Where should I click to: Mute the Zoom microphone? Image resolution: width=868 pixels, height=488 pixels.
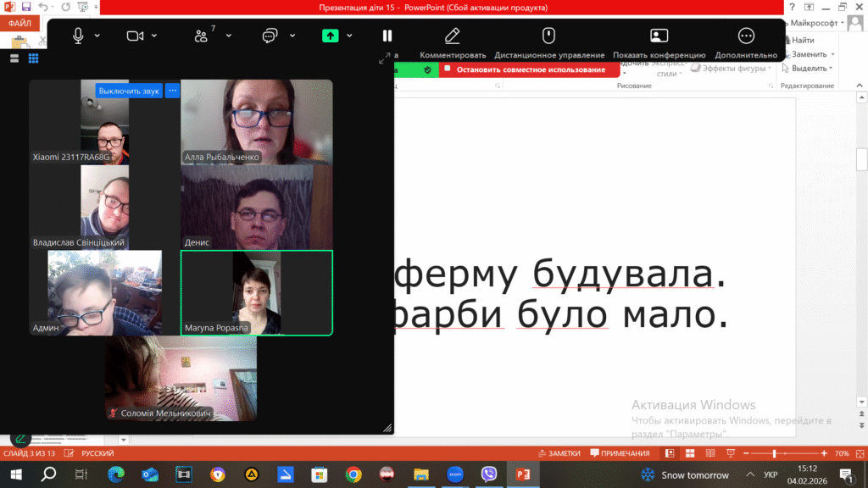coord(79,36)
